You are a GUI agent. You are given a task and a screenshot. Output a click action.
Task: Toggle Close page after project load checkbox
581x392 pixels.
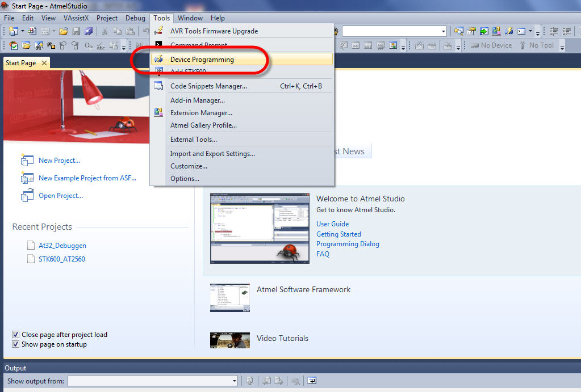[x=15, y=335]
